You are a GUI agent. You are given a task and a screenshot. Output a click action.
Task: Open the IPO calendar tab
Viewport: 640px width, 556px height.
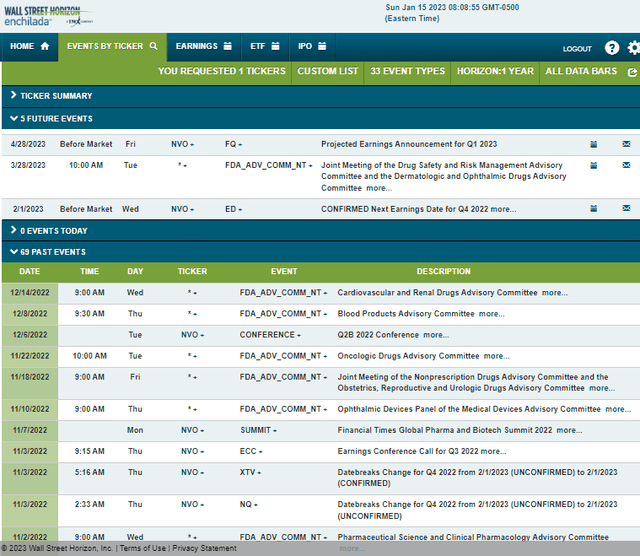pyautogui.click(x=312, y=47)
